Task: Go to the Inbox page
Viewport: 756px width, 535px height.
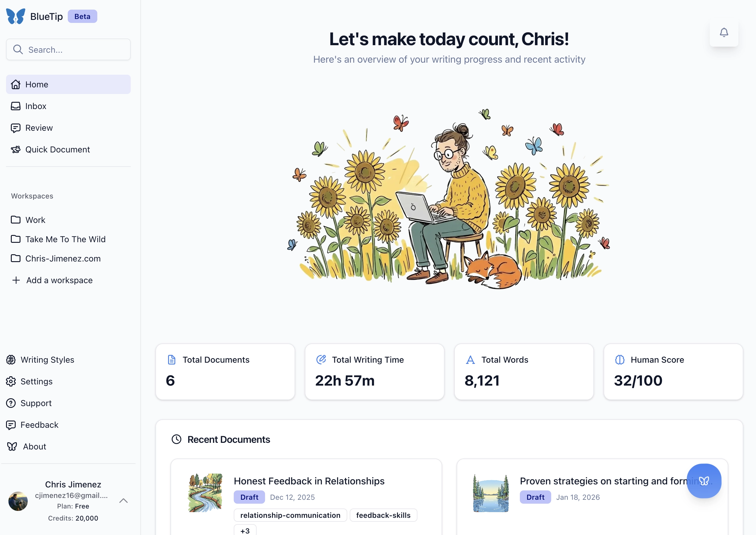Action: coord(36,106)
